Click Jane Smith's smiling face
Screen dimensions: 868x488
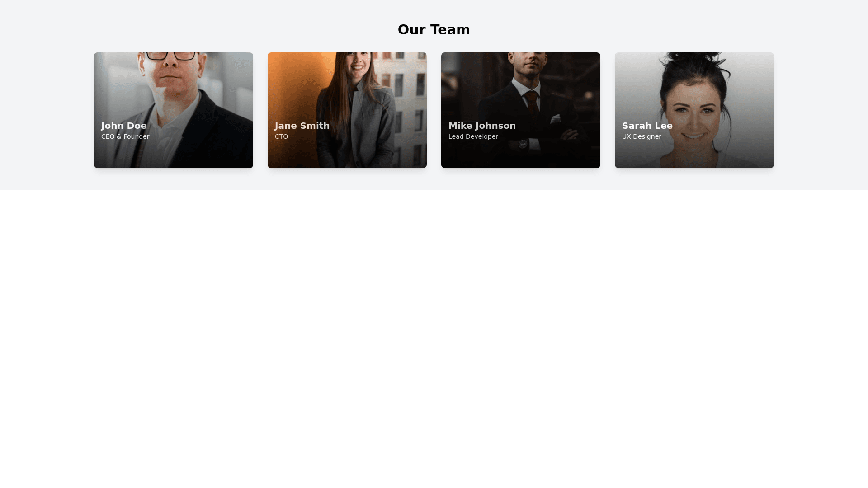[x=357, y=62]
